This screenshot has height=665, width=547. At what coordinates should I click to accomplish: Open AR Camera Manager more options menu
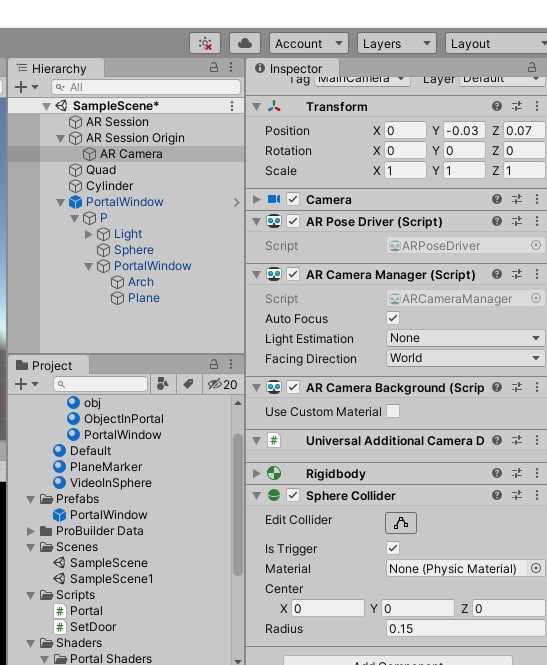[x=537, y=274]
